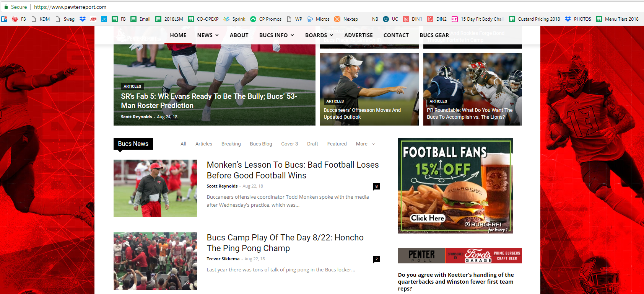
Task: Open the Outlook bookmark icon
Action: point(4,19)
